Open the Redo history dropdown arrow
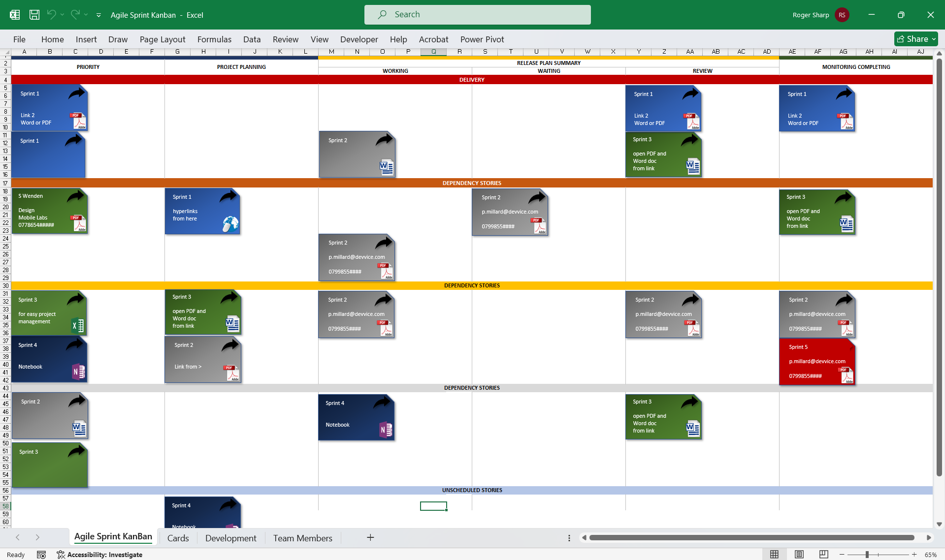The width and height of the screenshot is (945, 560). pyautogui.click(x=86, y=15)
